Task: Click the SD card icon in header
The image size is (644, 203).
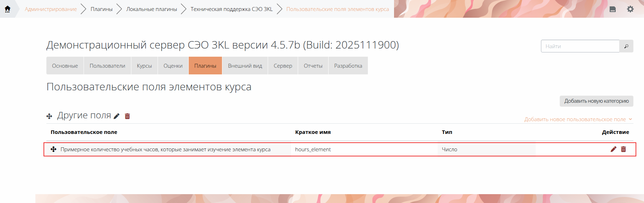Action: click(x=612, y=9)
